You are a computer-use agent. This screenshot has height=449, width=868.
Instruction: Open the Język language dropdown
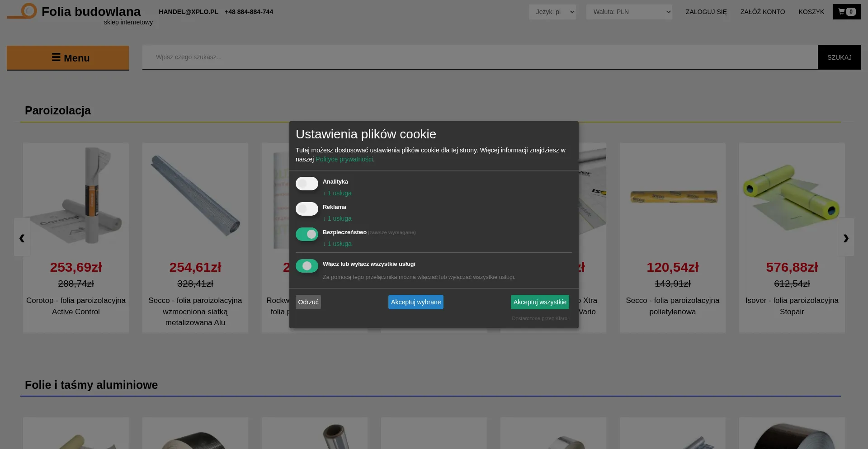552,12
